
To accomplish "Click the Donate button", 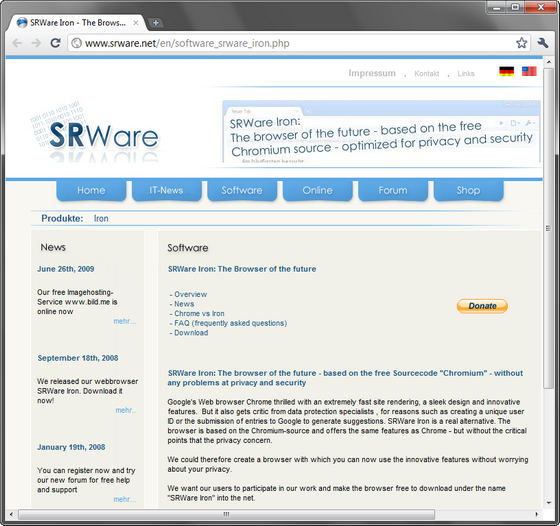I will pos(482,306).
